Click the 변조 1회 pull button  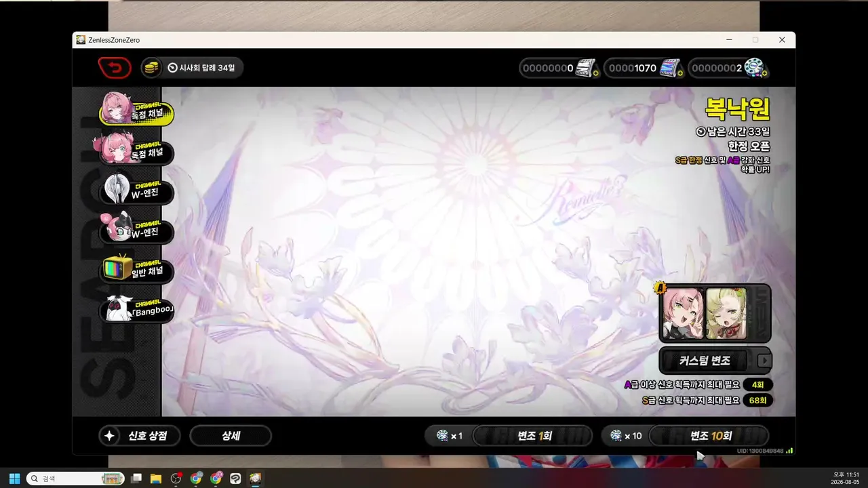[532, 436]
